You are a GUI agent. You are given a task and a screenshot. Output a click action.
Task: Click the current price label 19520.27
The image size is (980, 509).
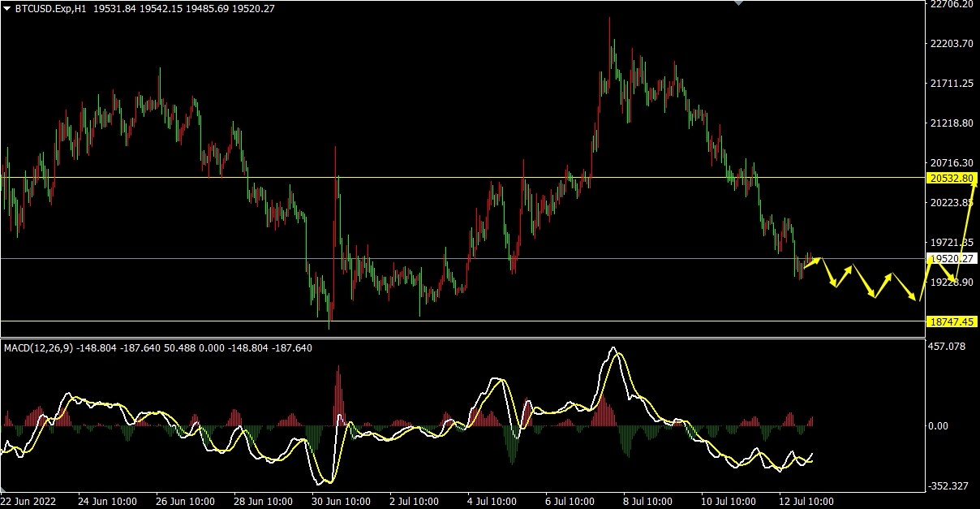(x=952, y=258)
